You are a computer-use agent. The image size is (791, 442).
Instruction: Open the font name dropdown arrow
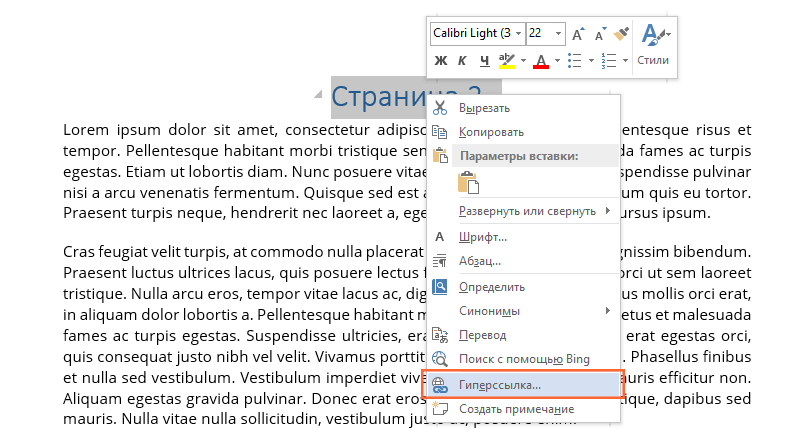(x=518, y=34)
